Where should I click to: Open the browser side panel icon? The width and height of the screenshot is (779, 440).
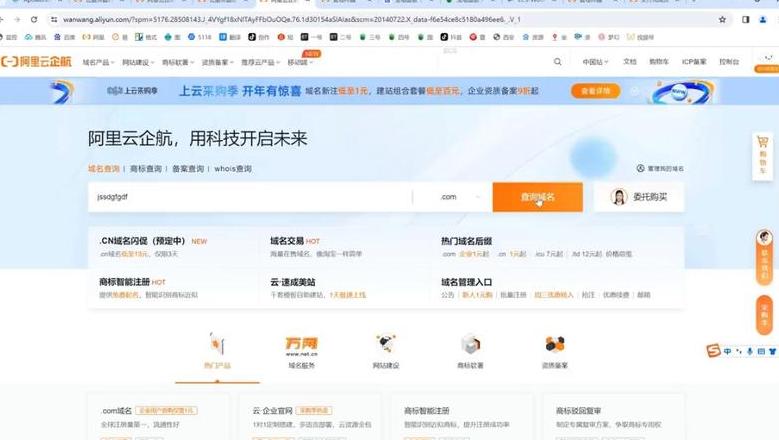[746, 19]
